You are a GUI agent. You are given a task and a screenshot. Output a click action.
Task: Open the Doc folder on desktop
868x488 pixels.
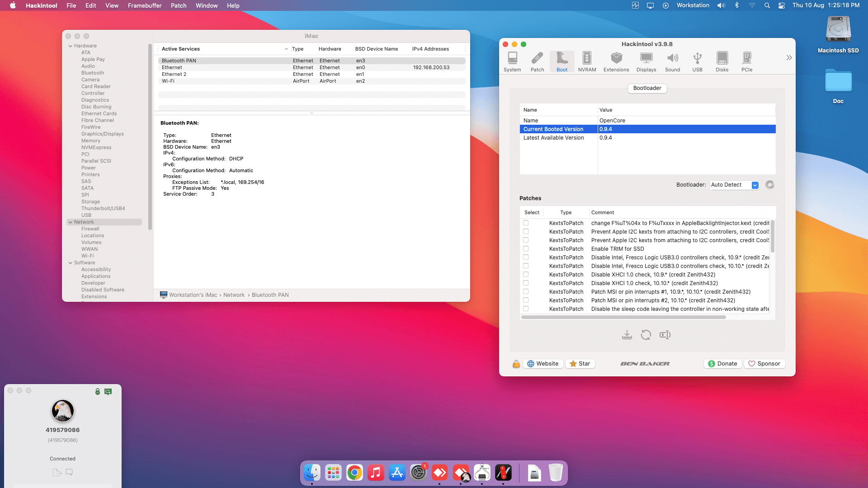838,86
